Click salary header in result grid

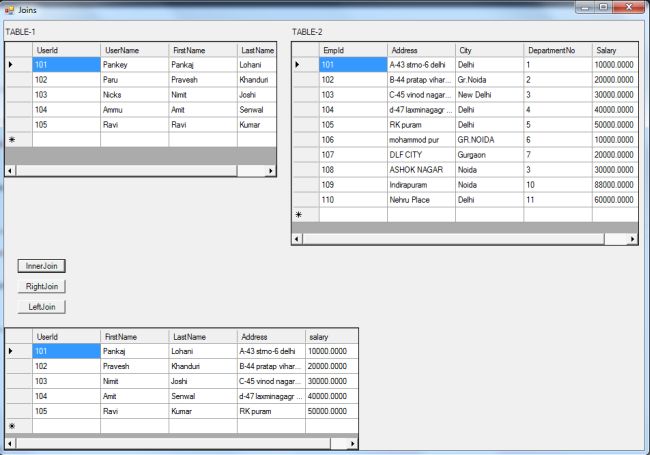coord(332,336)
